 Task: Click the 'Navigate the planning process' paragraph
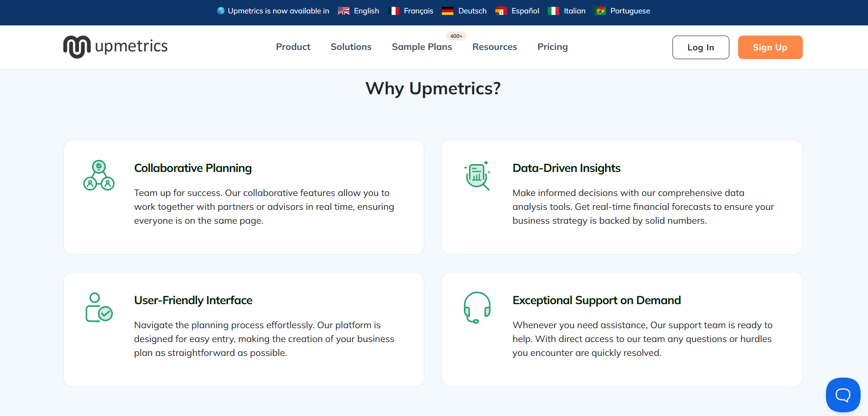click(x=264, y=339)
